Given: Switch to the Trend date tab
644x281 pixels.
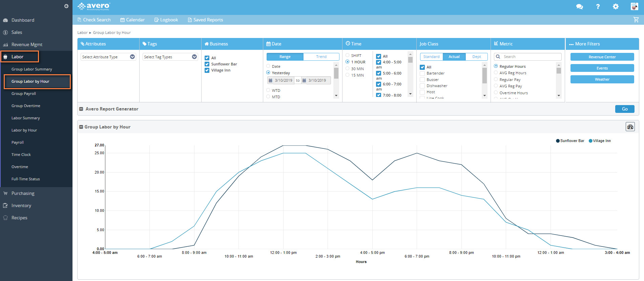Looking at the screenshot, I should [x=321, y=57].
